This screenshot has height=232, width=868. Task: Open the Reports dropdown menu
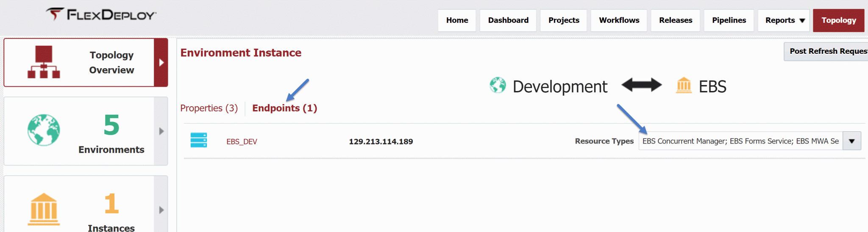pos(785,20)
